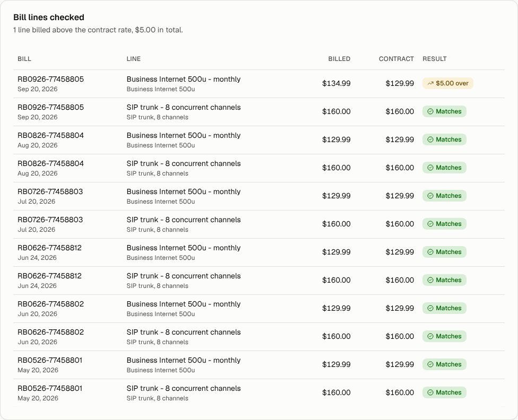Viewport: 518px width, 420px height.
Task: Click the "Bill lines checked" heading
Action: point(49,17)
